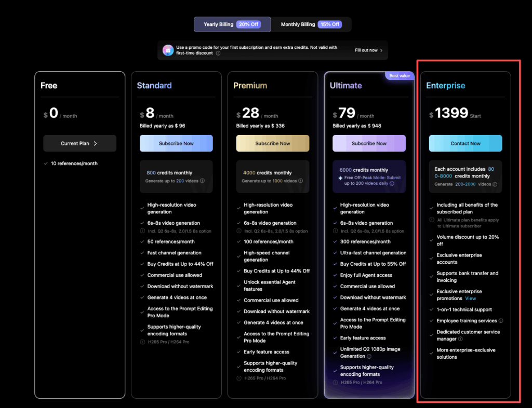Image resolution: width=532 pixels, height=408 pixels.
Task: Click info icon beside Ultimate 200 videos daily
Action: coord(392,183)
